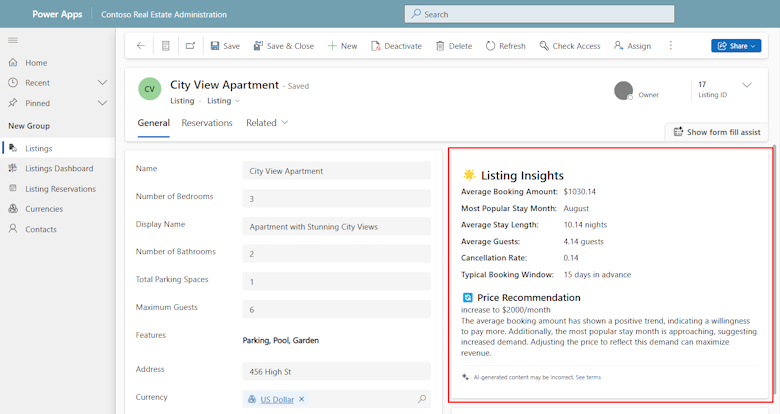Expand the Pinned section in sidebar
Viewport: 780px width, 414px height.
[x=102, y=103]
